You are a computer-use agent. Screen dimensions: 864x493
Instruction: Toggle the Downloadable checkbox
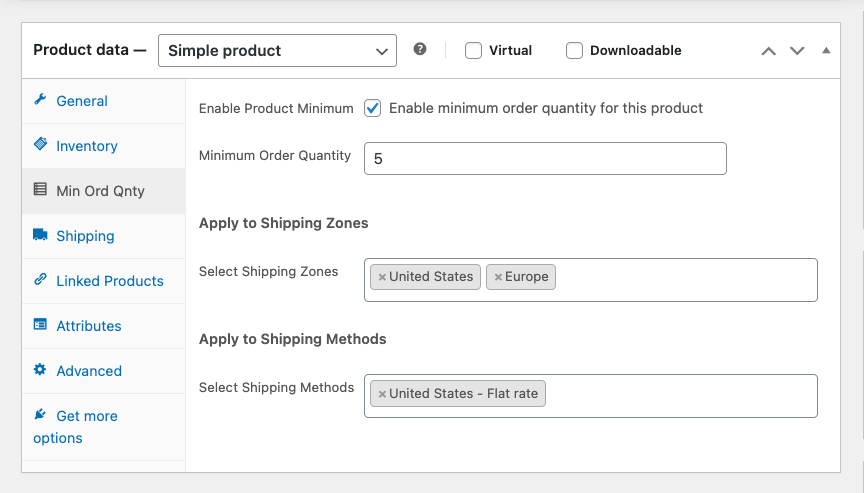click(574, 50)
